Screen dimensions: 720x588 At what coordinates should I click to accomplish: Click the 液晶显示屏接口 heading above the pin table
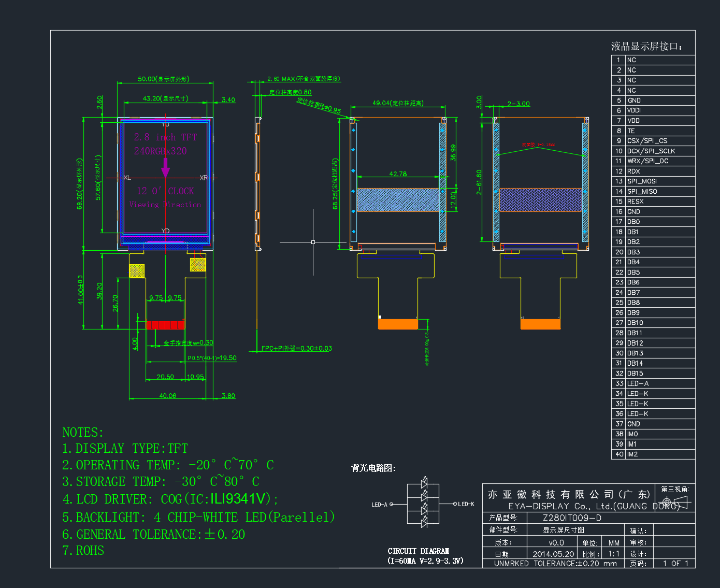click(646, 47)
